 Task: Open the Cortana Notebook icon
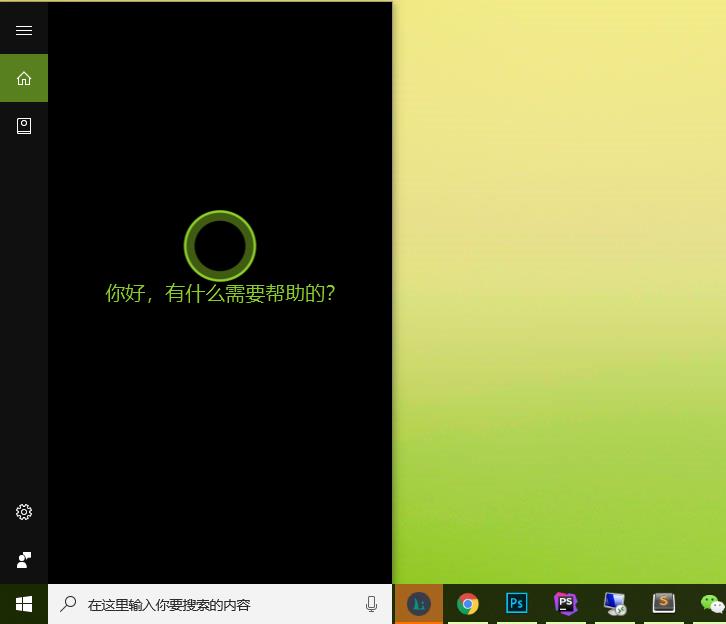pyautogui.click(x=24, y=126)
